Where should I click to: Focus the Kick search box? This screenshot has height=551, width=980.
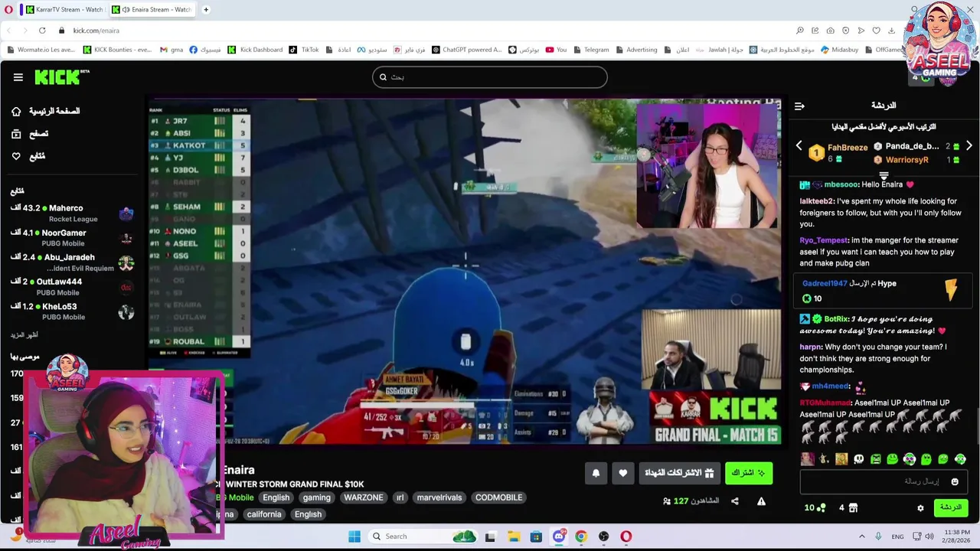(x=490, y=77)
